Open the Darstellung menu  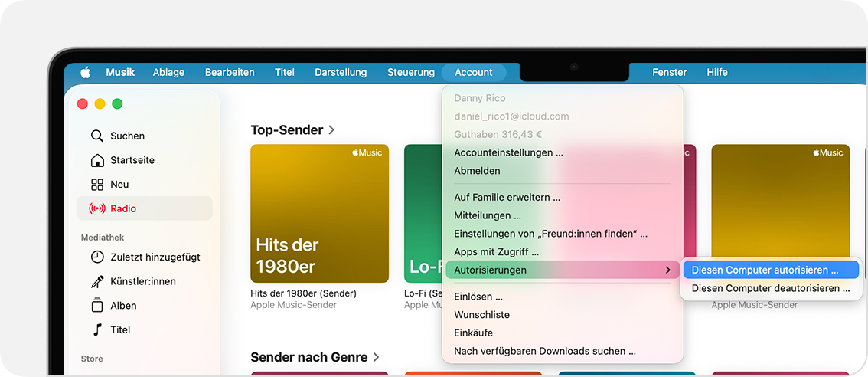(341, 72)
